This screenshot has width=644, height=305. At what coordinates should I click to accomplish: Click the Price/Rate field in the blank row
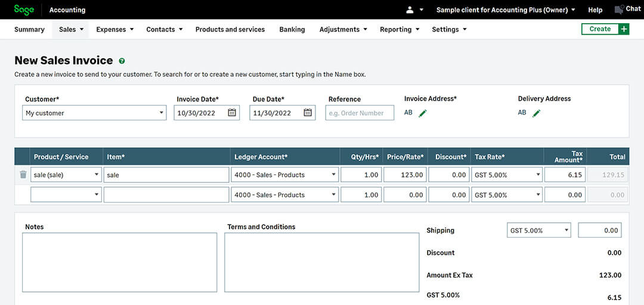[405, 195]
